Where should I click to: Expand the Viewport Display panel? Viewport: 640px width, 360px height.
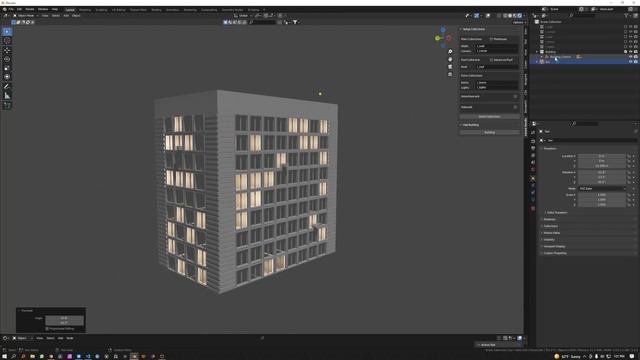pyautogui.click(x=554, y=246)
